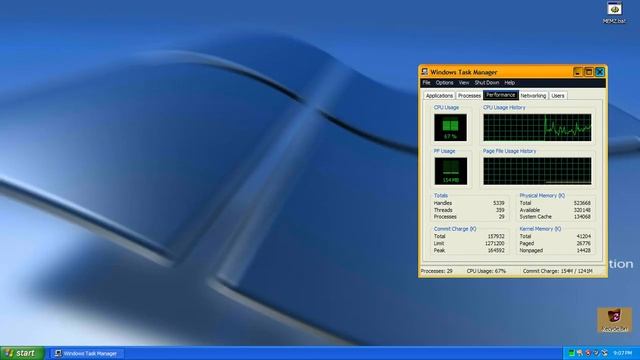The height and width of the screenshot is (360, 640).
Task: Click the PF Usage gauge showing 154 MB
Action: pos(450,171)
